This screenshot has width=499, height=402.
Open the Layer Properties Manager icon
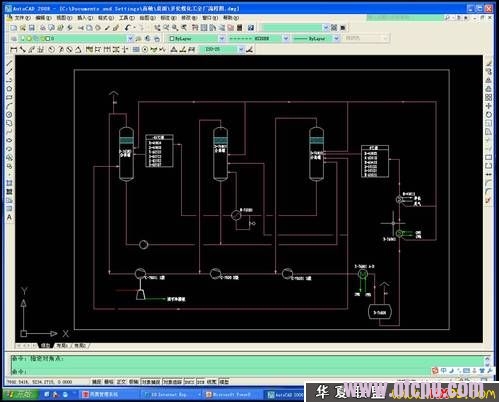pyautogui.click(x=13, y=39)
